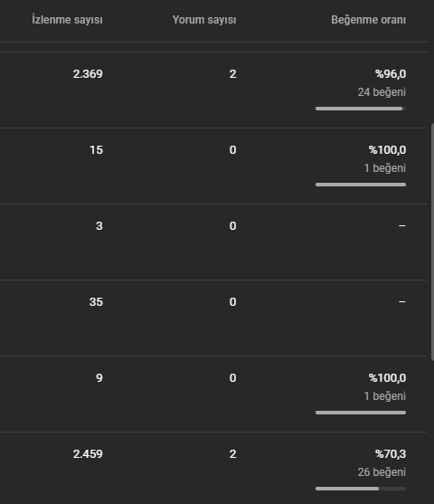Click comment count 2 in 2.369 row
The height and width of the screenshot is (504, 434).
click(233, 74)
